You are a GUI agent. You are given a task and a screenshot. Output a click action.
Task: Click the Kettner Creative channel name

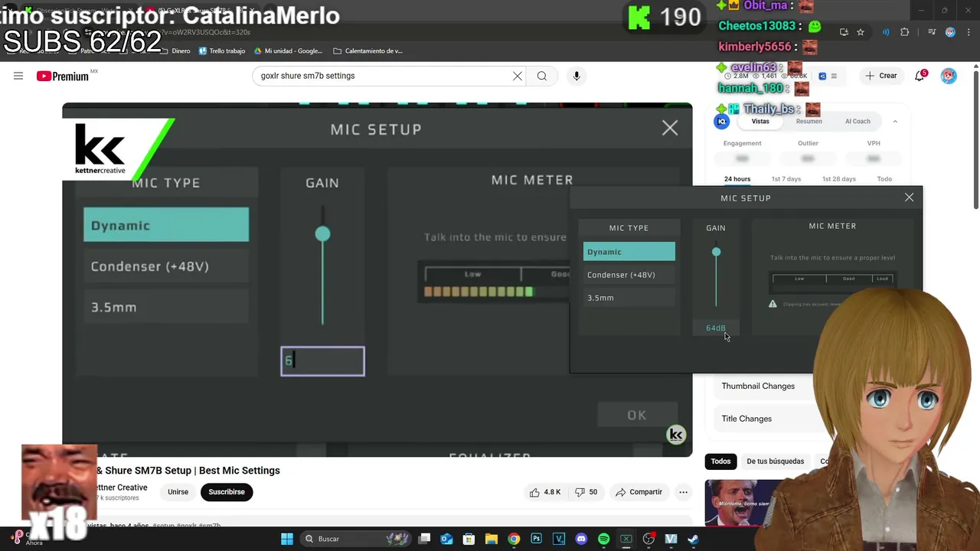point(120,487)
